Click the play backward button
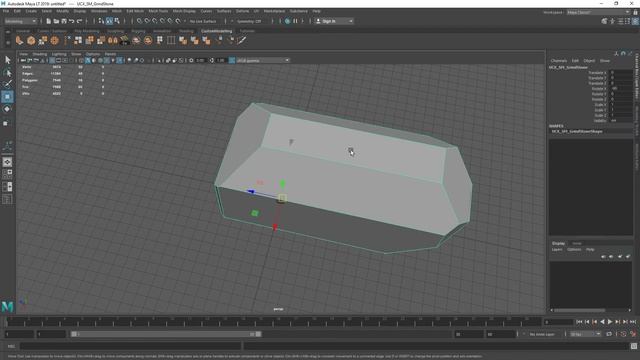This screenshot has width=640, height=360. pos(602,322)
